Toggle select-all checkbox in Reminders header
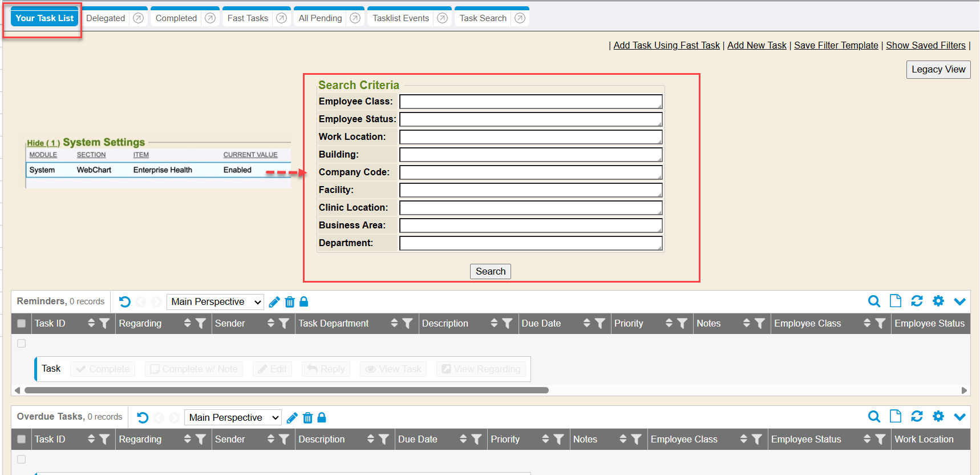Screen dimensions: 980x475 tap(22, 324)
